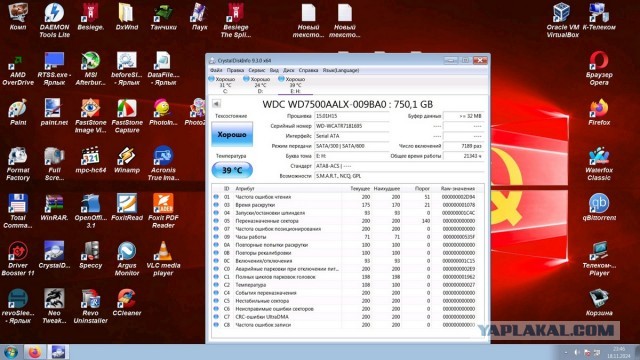This screenshot has height=360, width=640.
Task: Open Waterfox Classic desktop icon
Action: point(599,163)
